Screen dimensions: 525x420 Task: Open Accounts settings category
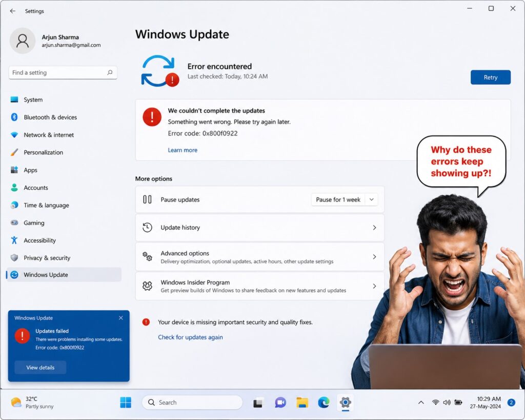[x=37, y=188]
